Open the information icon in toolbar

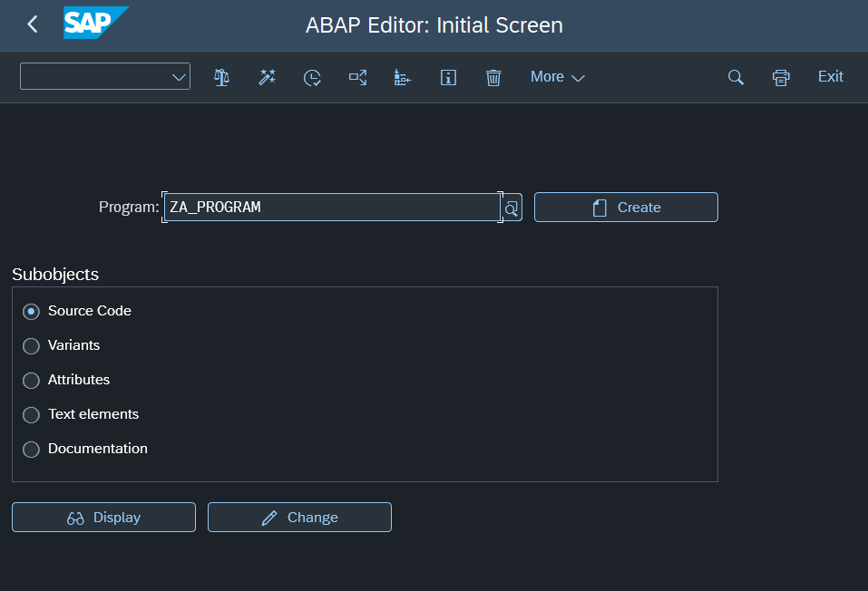point(448,77)
